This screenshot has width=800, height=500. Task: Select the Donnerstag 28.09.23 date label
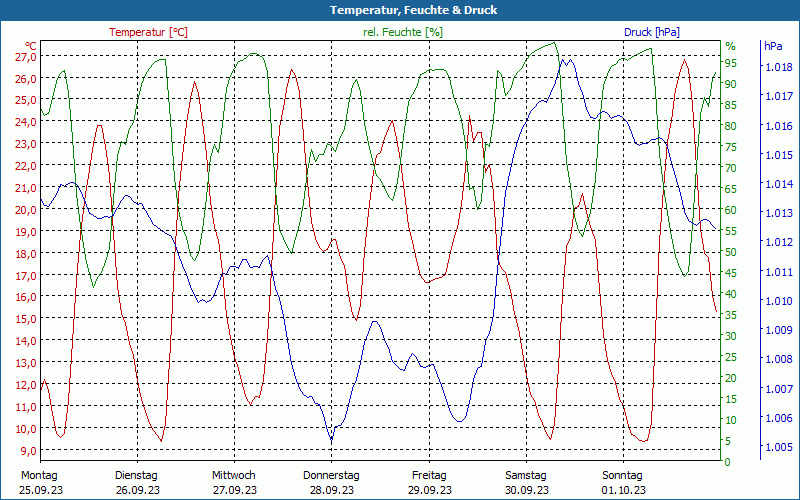coord(331,483)
